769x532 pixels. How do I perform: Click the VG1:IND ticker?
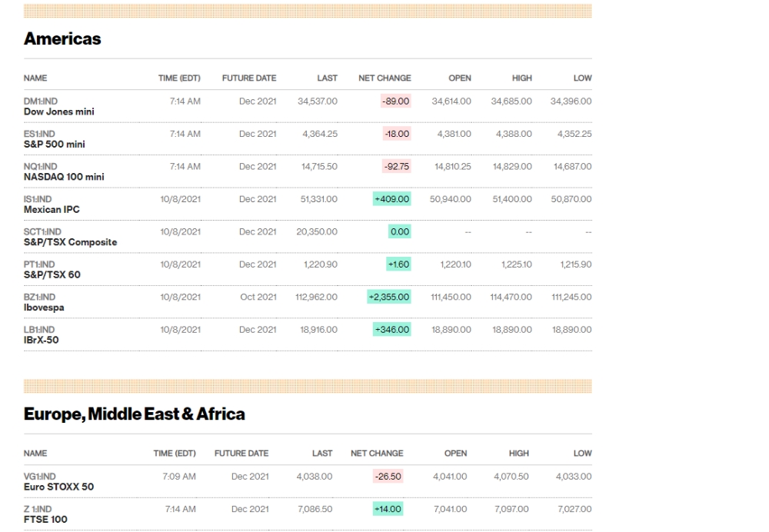tap(40, 477)
